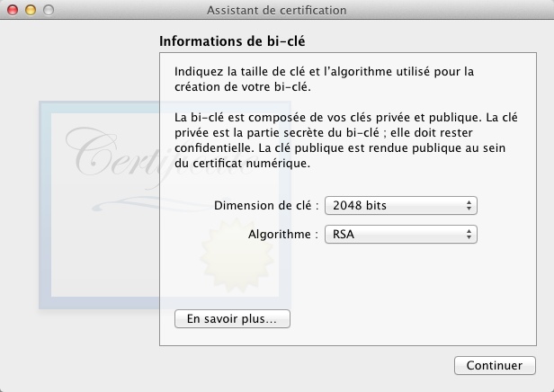
Task: Click arrows on the RSA popup
Action: coord(469,235)
